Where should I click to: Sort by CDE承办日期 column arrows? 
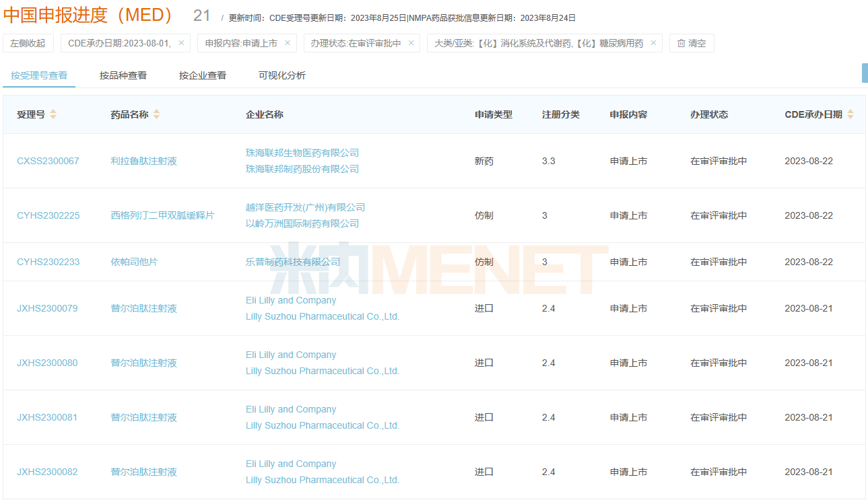click(850, 114)
